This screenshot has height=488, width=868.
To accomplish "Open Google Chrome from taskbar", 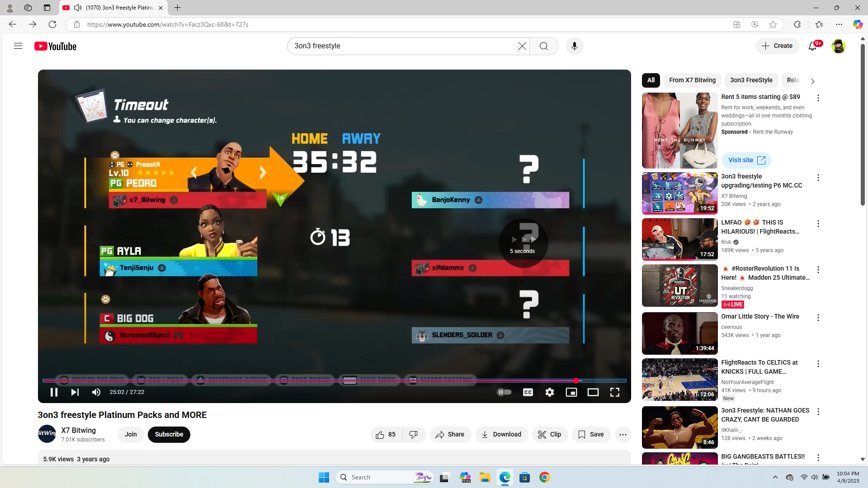I will [x=545, y=477].
